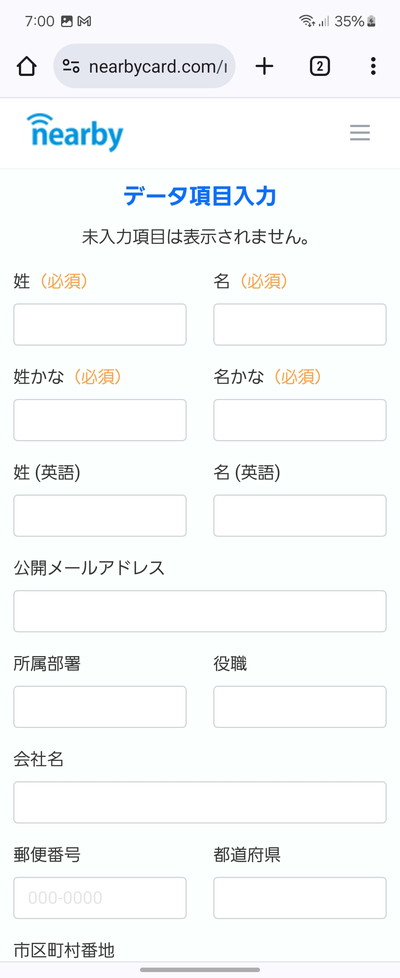The image size is (400, 978).
Task: Focus the 会社名 input field
Action: [200, 802]
